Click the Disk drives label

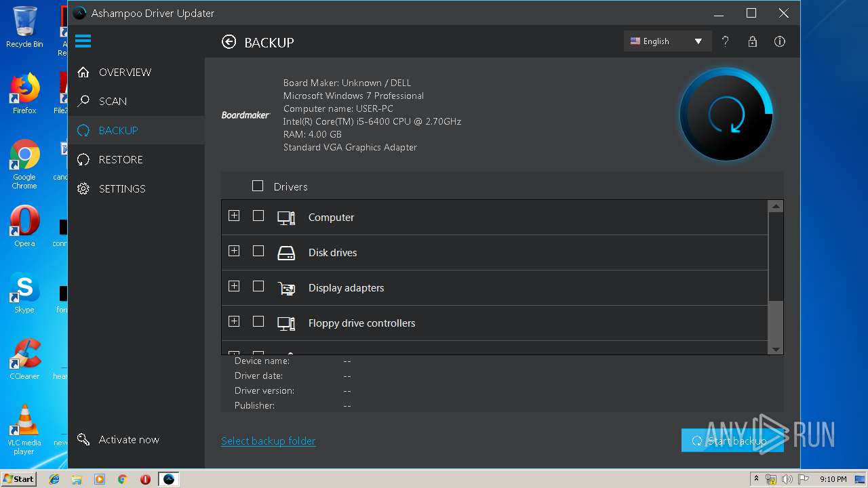point(332,253)
